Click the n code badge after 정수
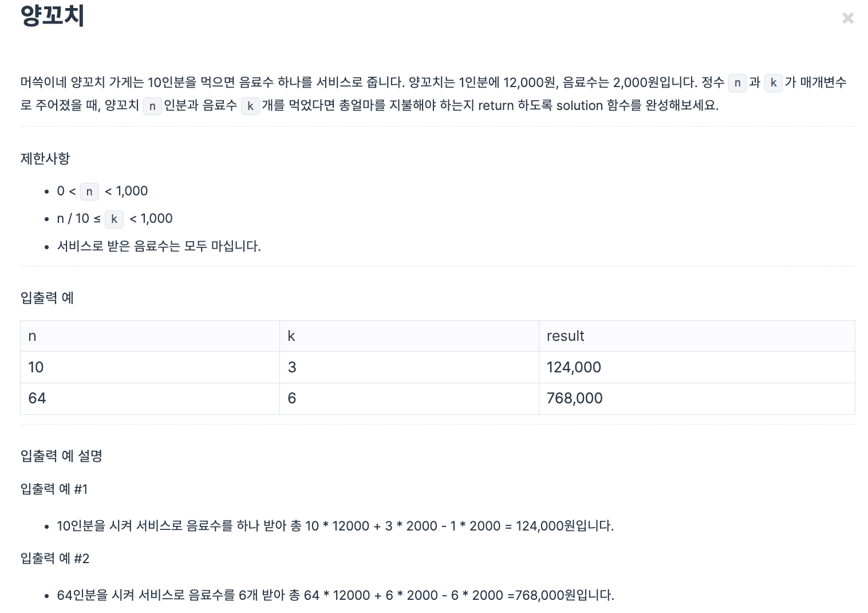This screenshot has width=868, height=613. 737,83
